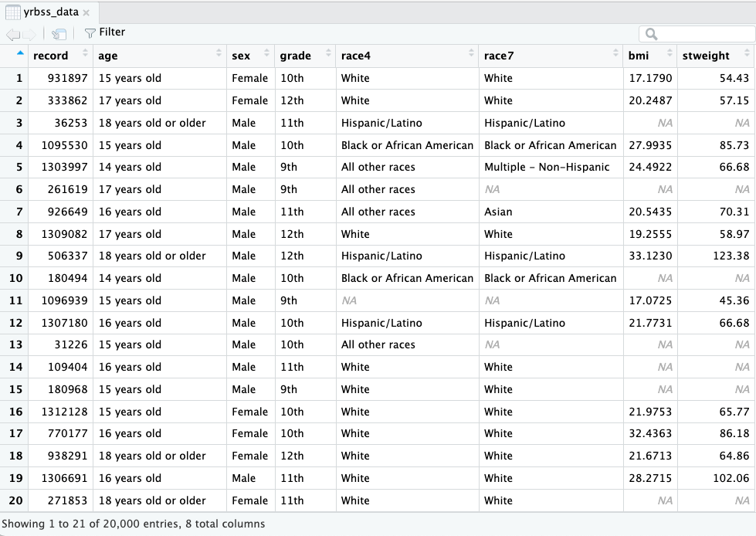Click the back navigation arrow icon
Screen dimensions: 756x536
click(13, 33)
